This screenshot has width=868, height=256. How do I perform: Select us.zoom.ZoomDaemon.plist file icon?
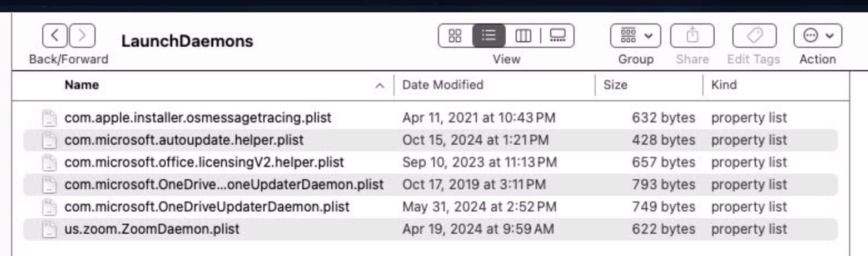pos(50,229)
